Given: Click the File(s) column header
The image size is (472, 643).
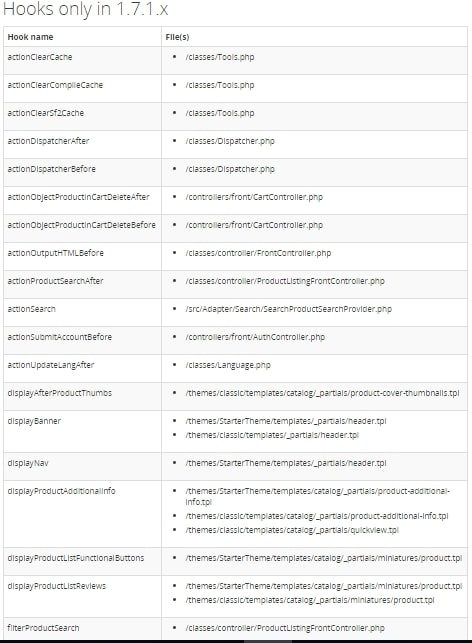Looking at the screenshot, I should (x=177, y=37).
